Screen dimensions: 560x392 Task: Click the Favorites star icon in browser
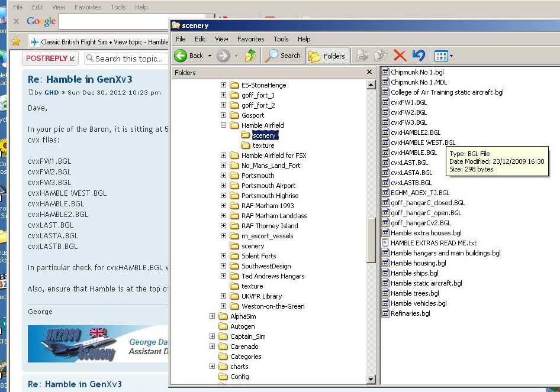[x=16, y=42]
